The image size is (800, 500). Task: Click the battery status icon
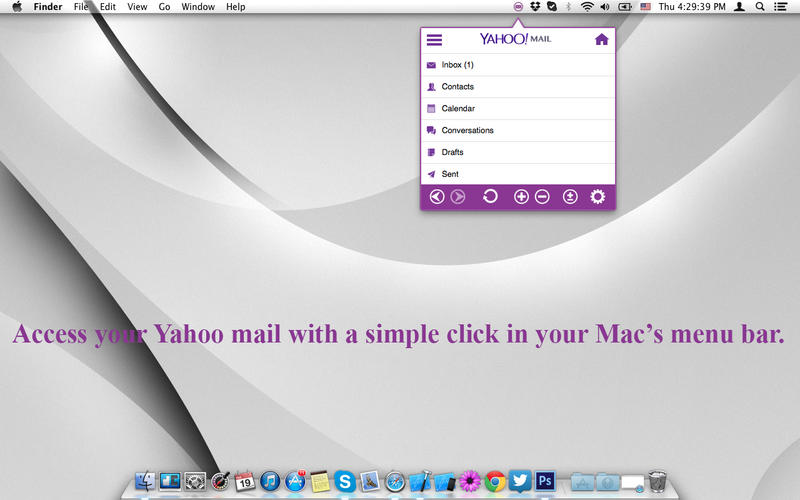coord(624,7)
